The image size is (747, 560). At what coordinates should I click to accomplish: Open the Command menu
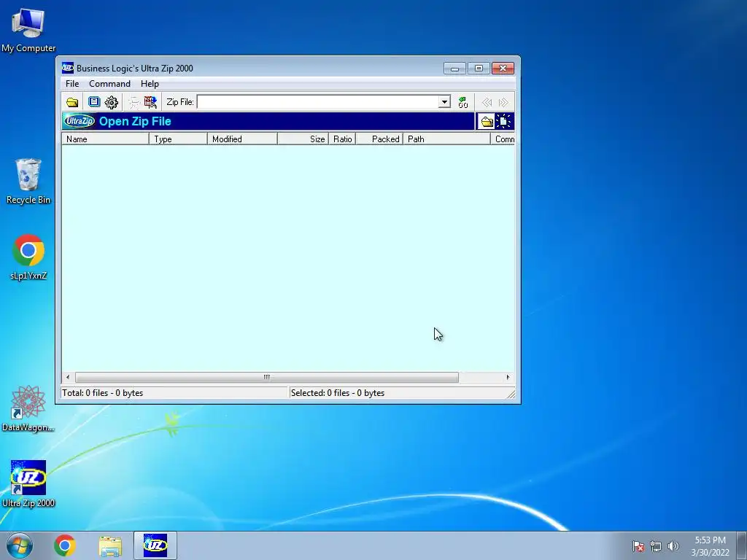pos(109,84)
